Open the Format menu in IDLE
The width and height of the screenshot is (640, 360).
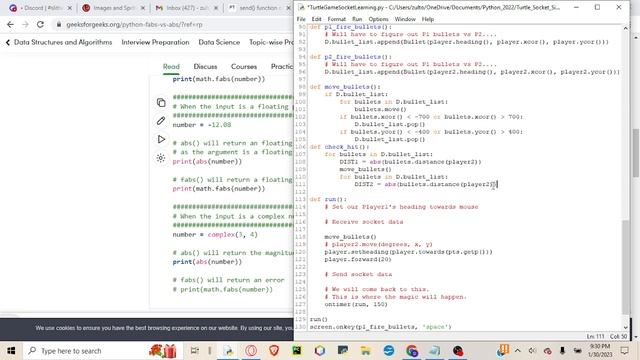click(x=336, y=19)
